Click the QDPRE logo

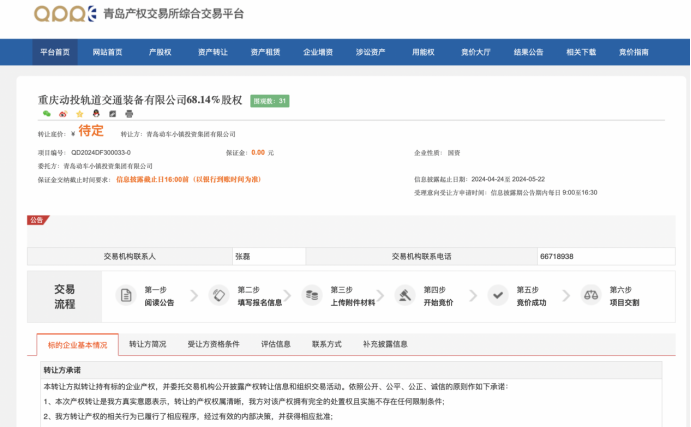[65, 14]
